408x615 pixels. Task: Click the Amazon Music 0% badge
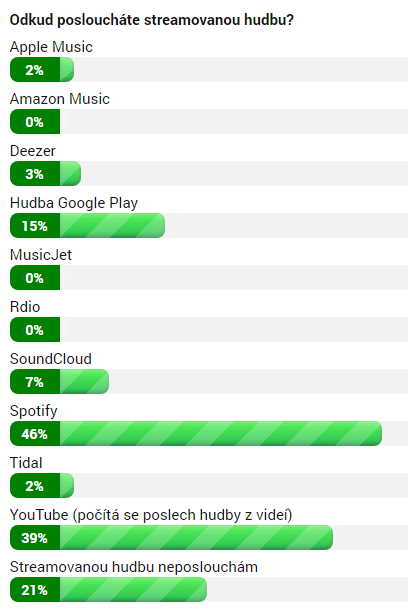pyautogui.click(x=35, y=122)
